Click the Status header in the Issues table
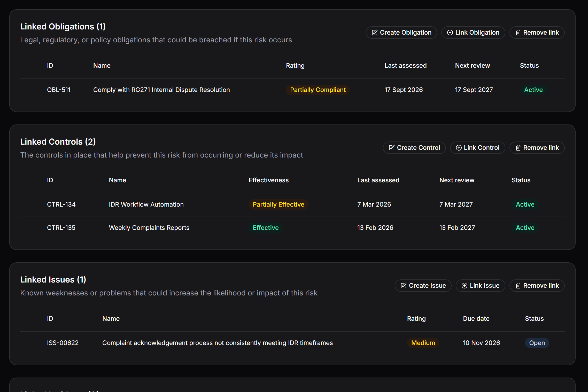Viewport: 588px width, 392px height. 534,319
